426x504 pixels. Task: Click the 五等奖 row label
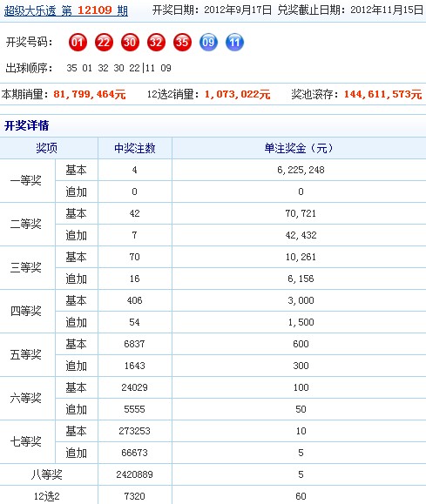click(x=26, y=354)
